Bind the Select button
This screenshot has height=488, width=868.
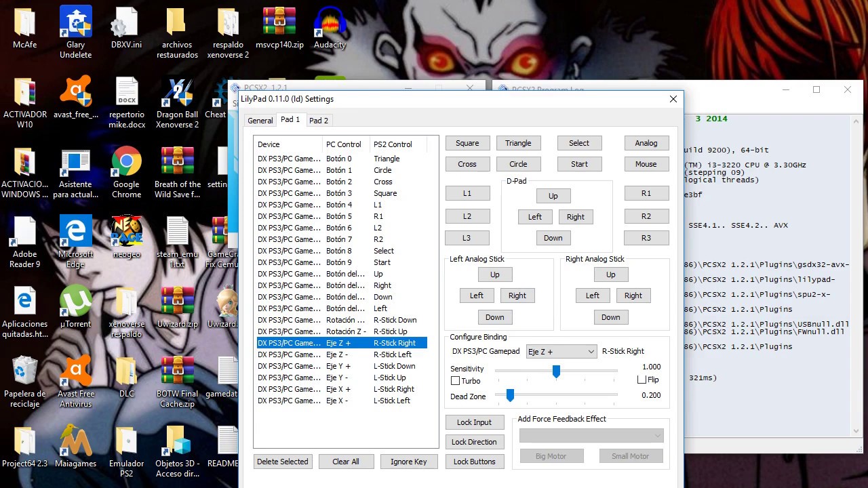click(x=579, y=143)
